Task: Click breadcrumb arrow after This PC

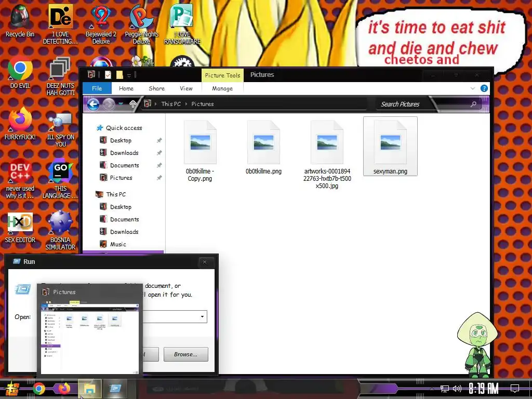Action: [187, 104]
